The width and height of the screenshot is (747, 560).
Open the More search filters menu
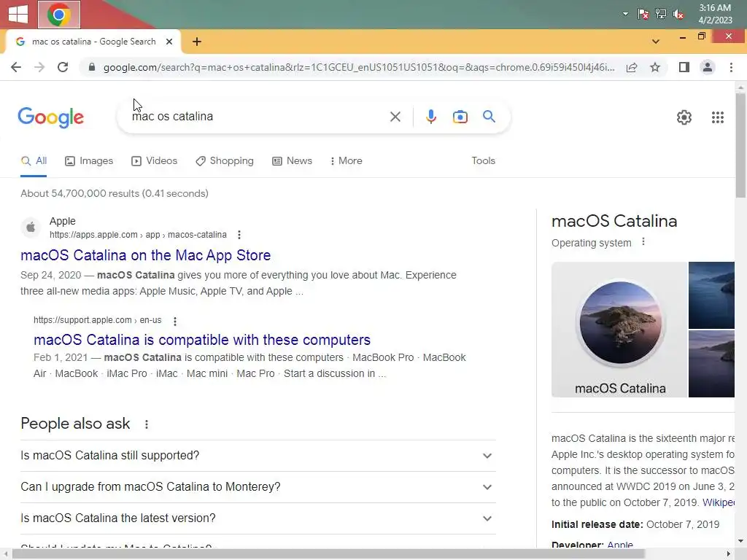347,161
